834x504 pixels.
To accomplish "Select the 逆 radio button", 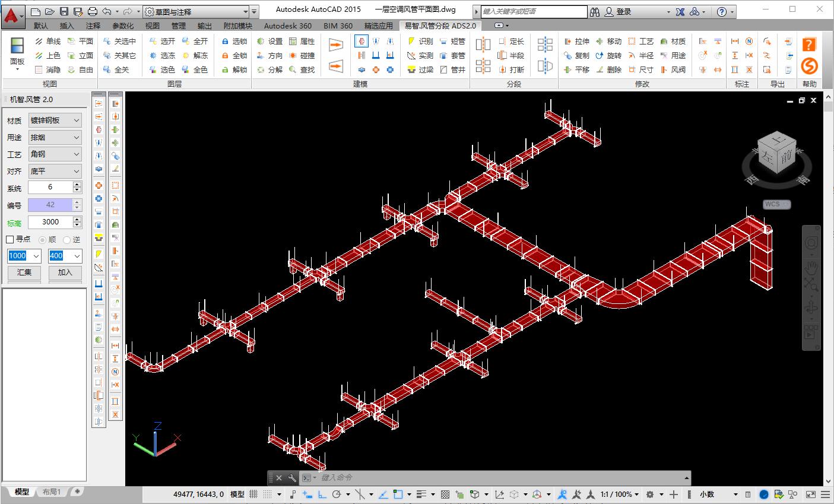I will coord(67,240).
